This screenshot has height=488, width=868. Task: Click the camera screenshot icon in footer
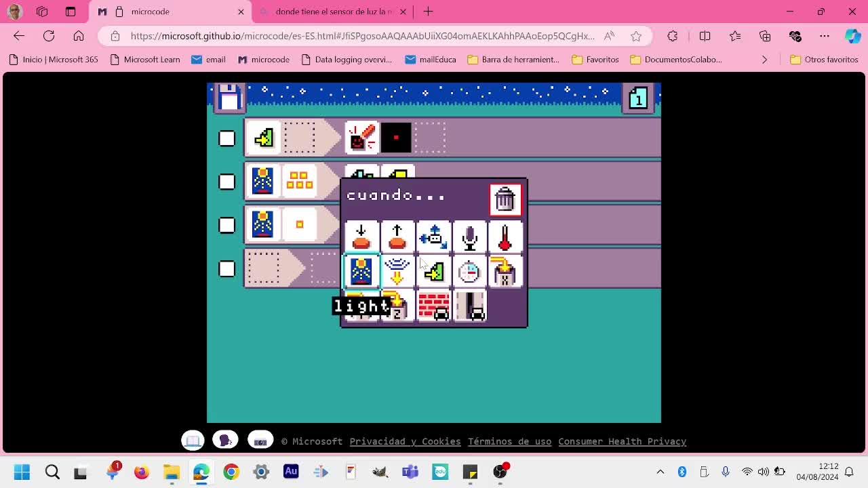coord(260,441)
